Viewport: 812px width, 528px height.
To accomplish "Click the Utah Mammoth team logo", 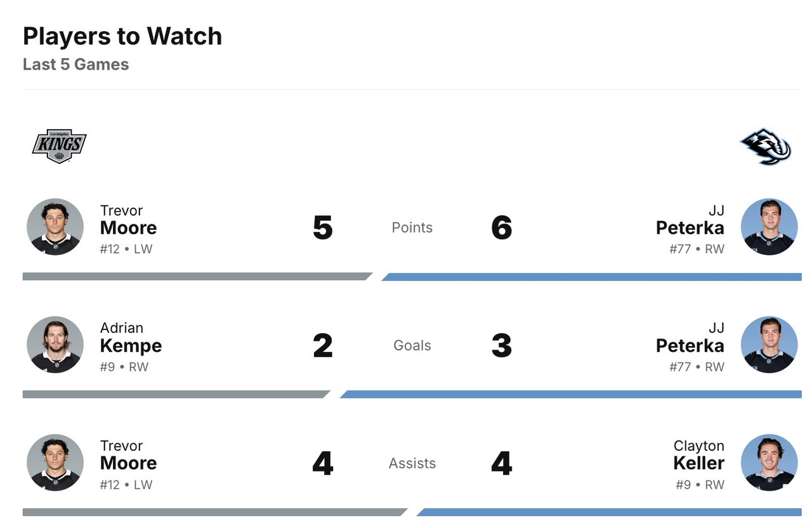I will tap(766, 146).
